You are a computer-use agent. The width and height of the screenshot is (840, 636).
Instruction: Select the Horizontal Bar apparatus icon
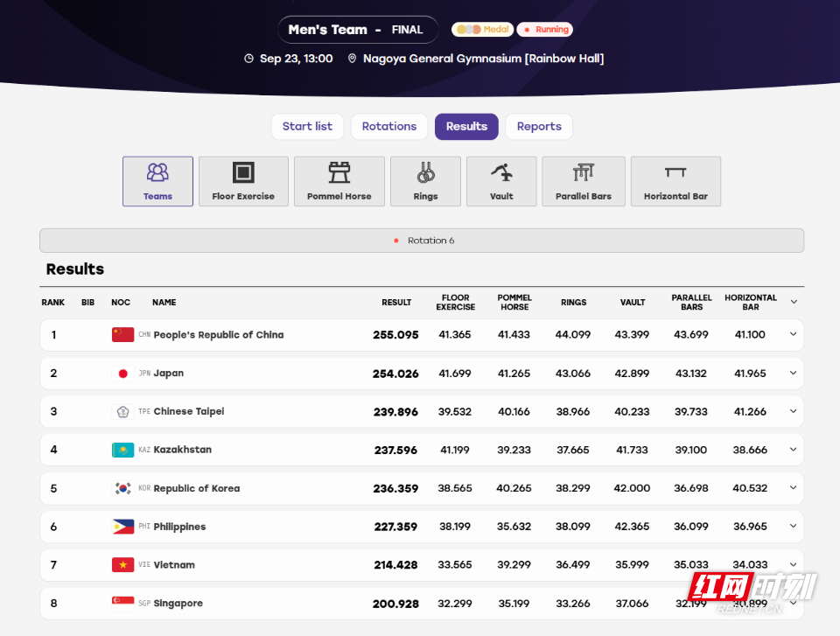[x=675, y=181]
